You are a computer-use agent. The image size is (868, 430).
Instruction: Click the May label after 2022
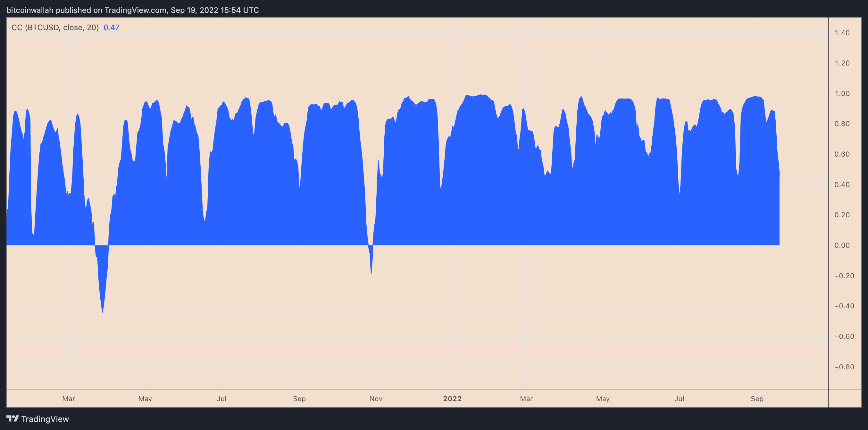pos(603,399)
